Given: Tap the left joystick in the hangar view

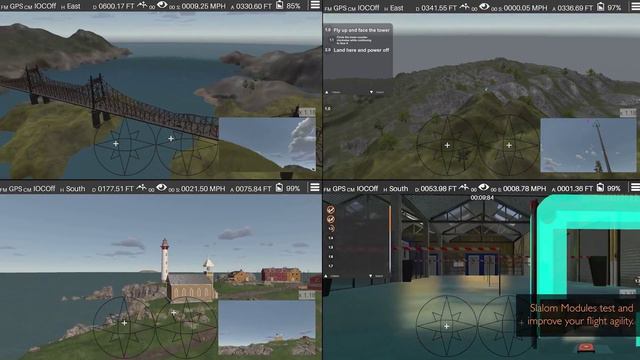Looking at the screenshot, I should click(447, 326).
